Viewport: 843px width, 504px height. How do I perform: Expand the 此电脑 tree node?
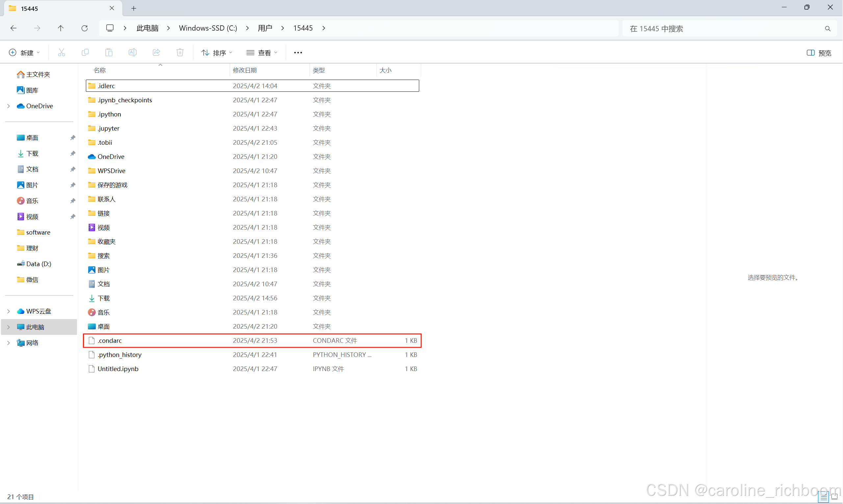click(x=9, y=327)
